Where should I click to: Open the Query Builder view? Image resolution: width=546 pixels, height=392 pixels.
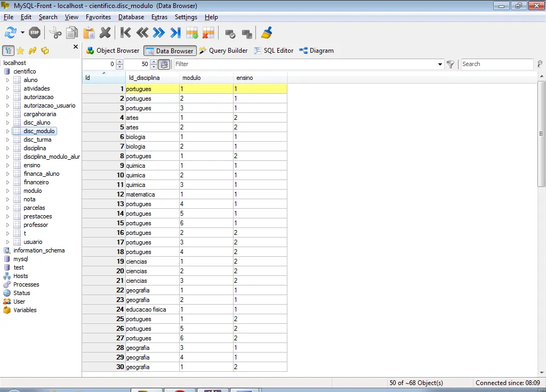223,51
